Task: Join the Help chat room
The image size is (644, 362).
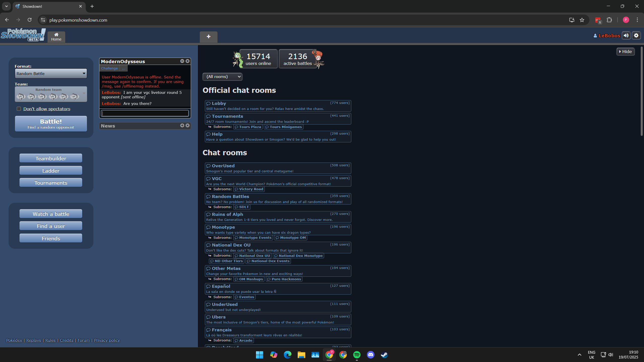Action: tap(278, 137)
